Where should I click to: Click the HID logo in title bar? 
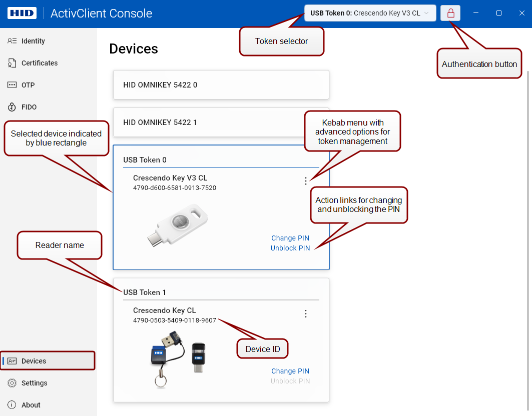point(22,13)
